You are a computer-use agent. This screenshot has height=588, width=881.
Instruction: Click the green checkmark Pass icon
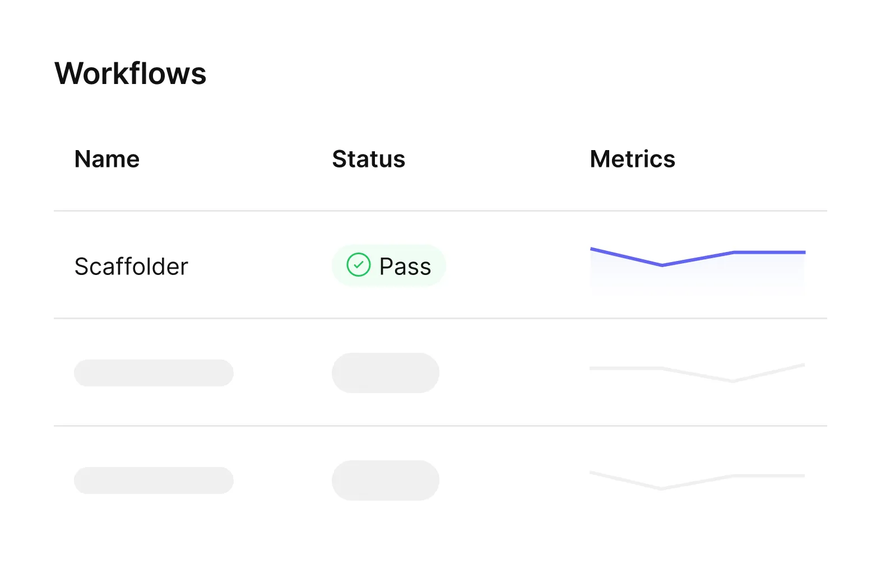click(359, 265)
